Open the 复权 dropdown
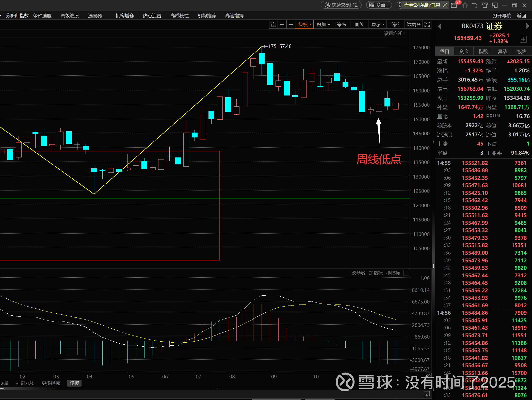Screen dimensions: 532x400 coord(304,24)
